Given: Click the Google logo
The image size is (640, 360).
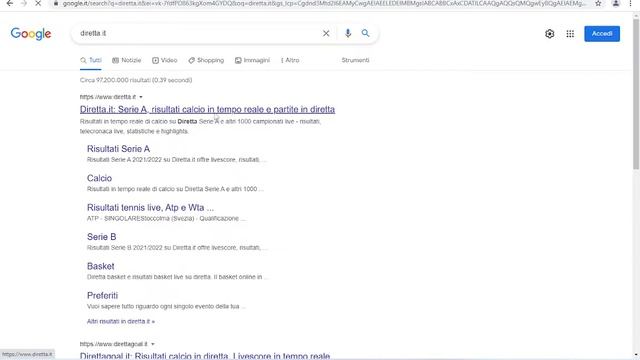Looking at the screenshot, I should [x=31, y=34].
